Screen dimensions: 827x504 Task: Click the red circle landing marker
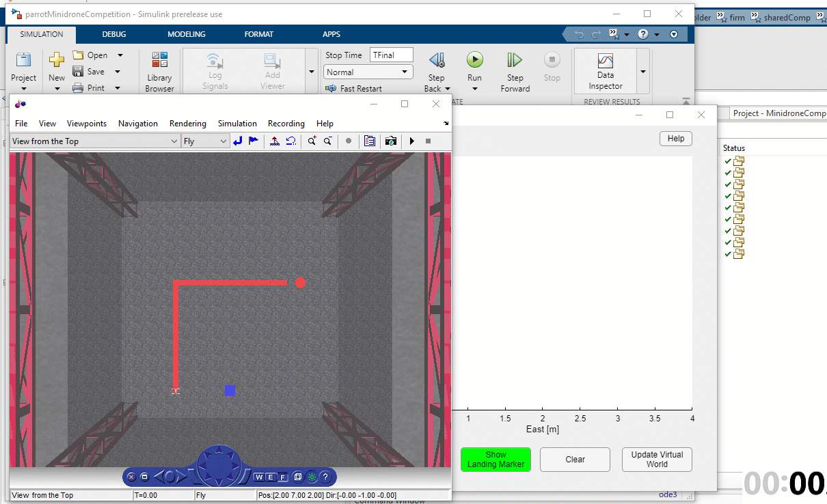[300, 282]
